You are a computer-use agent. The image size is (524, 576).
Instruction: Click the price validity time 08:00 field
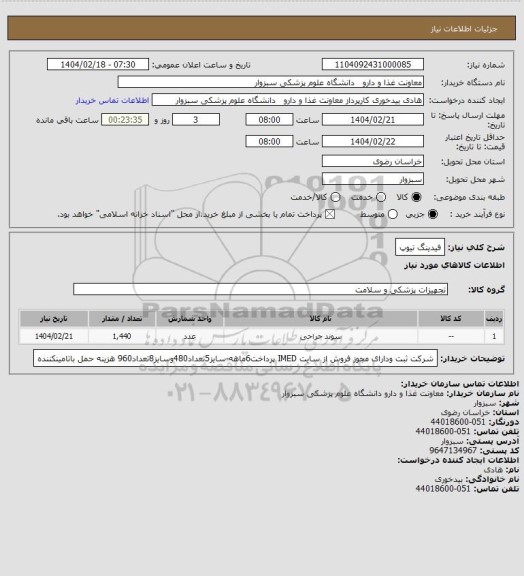click(269, 141)
